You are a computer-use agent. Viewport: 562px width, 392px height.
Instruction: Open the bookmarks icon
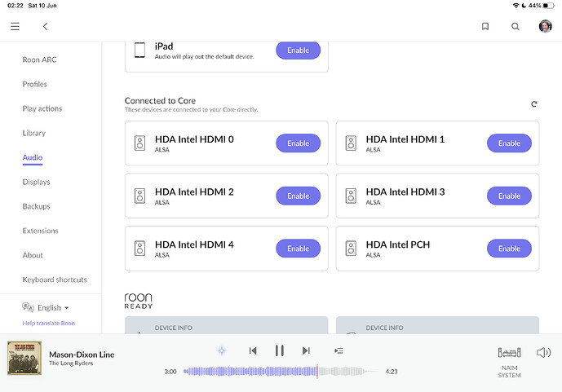pyautogui.click(x=485, y=26)
